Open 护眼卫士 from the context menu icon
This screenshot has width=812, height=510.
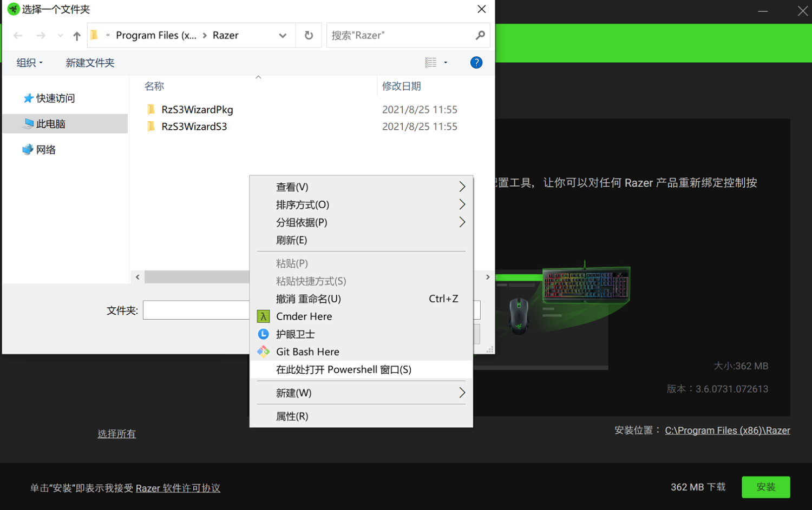pos(264,334)
